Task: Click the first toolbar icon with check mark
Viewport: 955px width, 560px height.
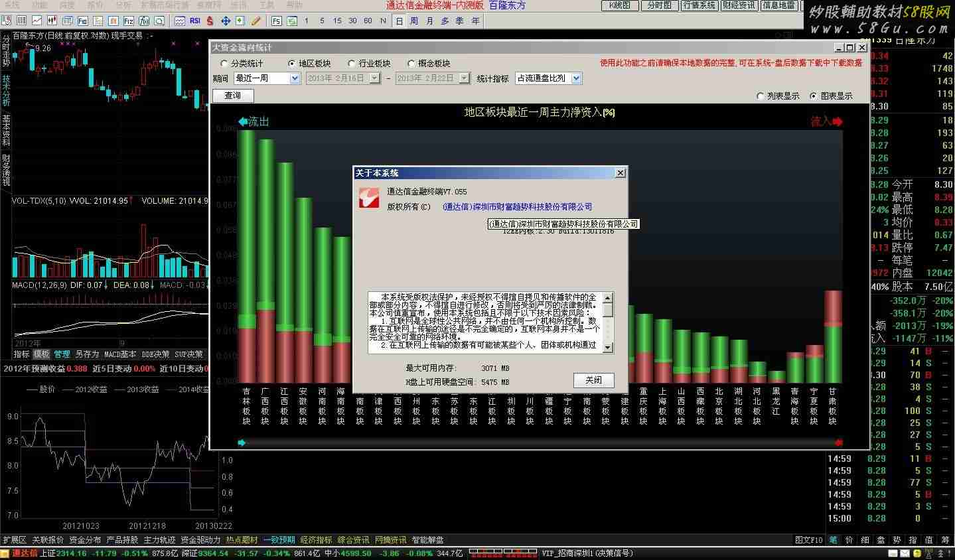Action: pos(6,21)
